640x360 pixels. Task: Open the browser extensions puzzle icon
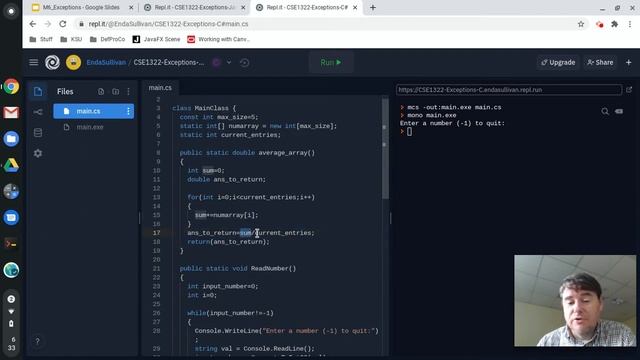(614, 24)
